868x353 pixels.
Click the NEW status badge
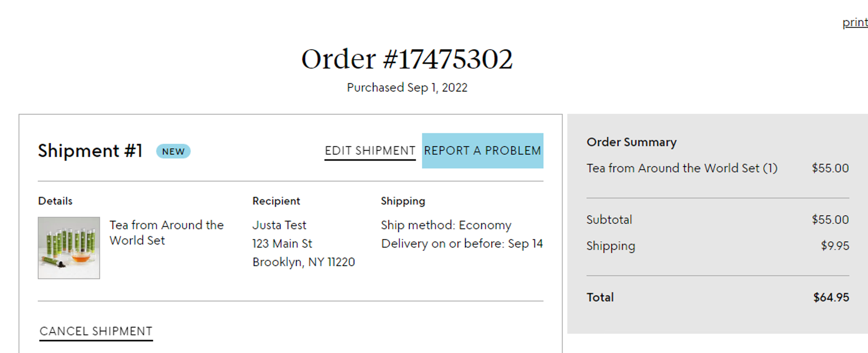[173, 151]
